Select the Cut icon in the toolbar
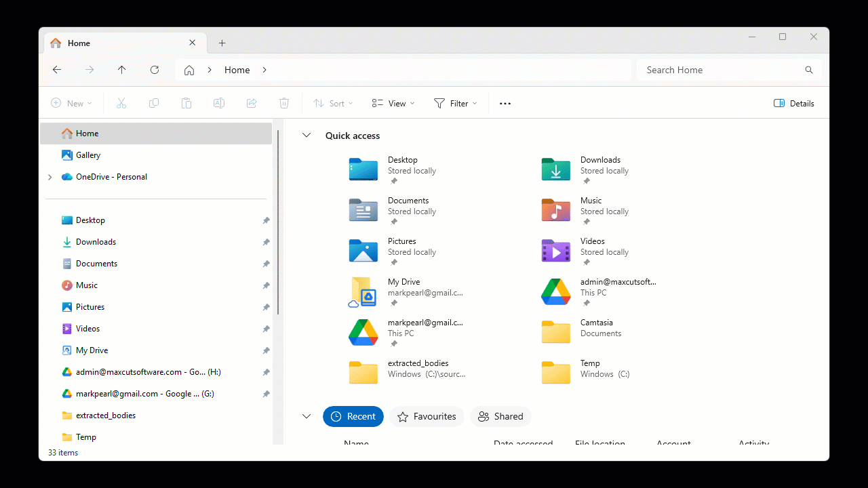The image size is (868, 488). coord(121,103)
